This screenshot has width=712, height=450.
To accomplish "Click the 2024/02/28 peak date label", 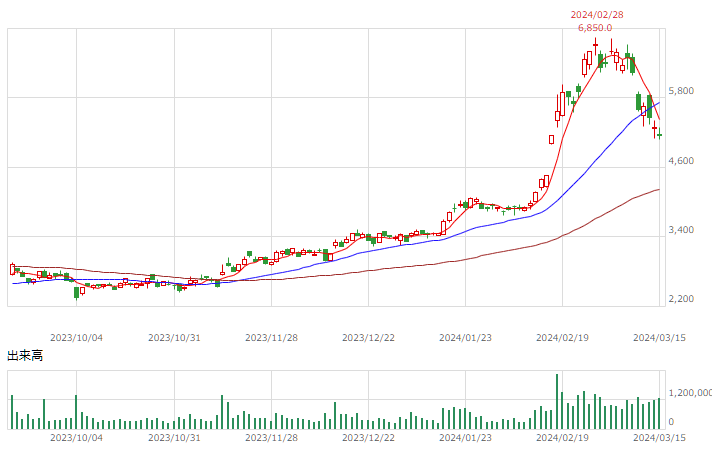I will [597, 15].
